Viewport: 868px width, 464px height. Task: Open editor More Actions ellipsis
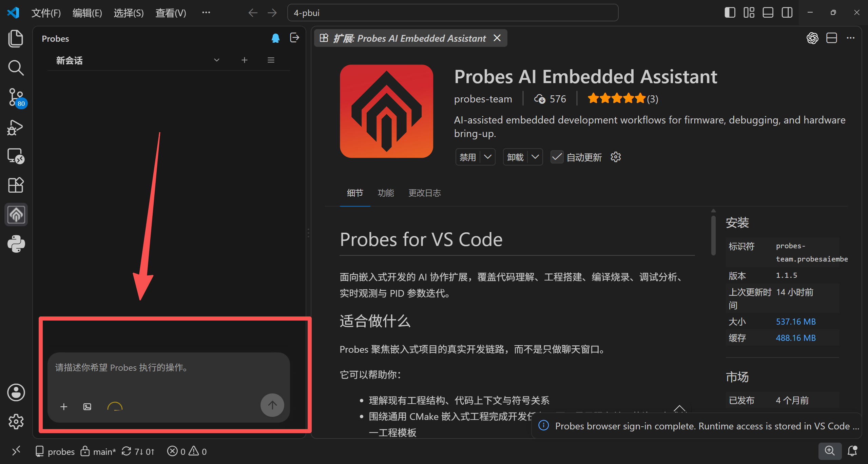[851, 38]
